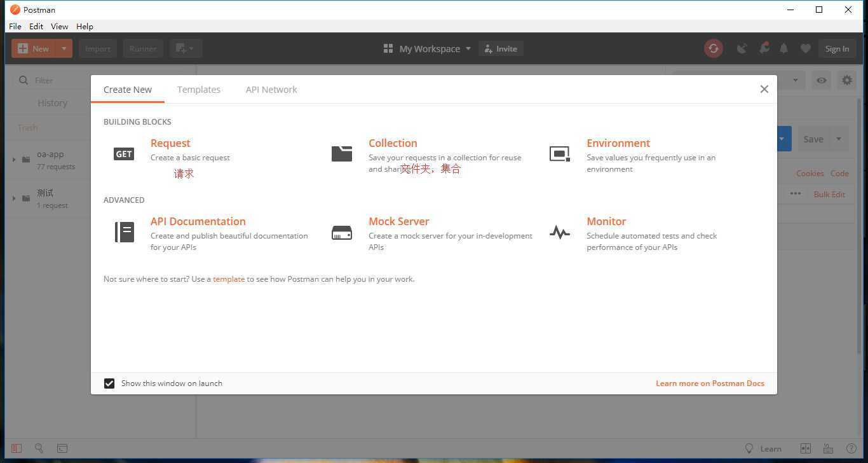Open the help question mark icon
This screenshot has width=868, height=463.
[851, 448]
